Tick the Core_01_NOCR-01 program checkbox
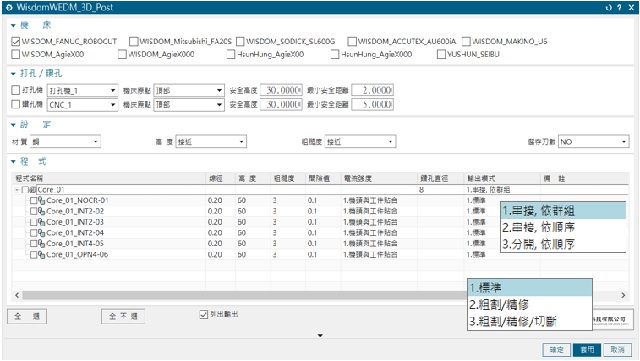 [x=33, y=201]
